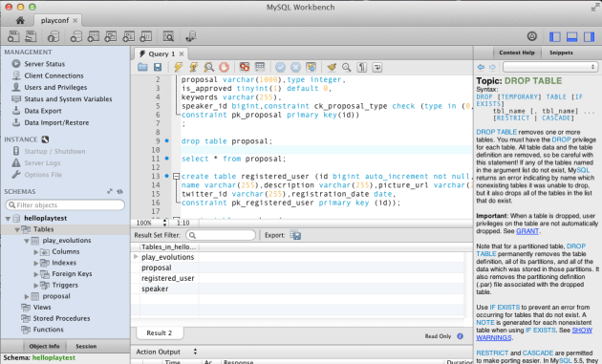This screenshot has width=602, height=364.
Task: Create a new view icon
Action: [111, 36]
